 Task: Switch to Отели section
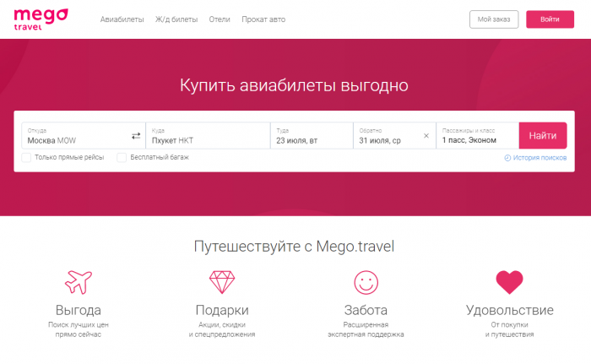(220, 19)
